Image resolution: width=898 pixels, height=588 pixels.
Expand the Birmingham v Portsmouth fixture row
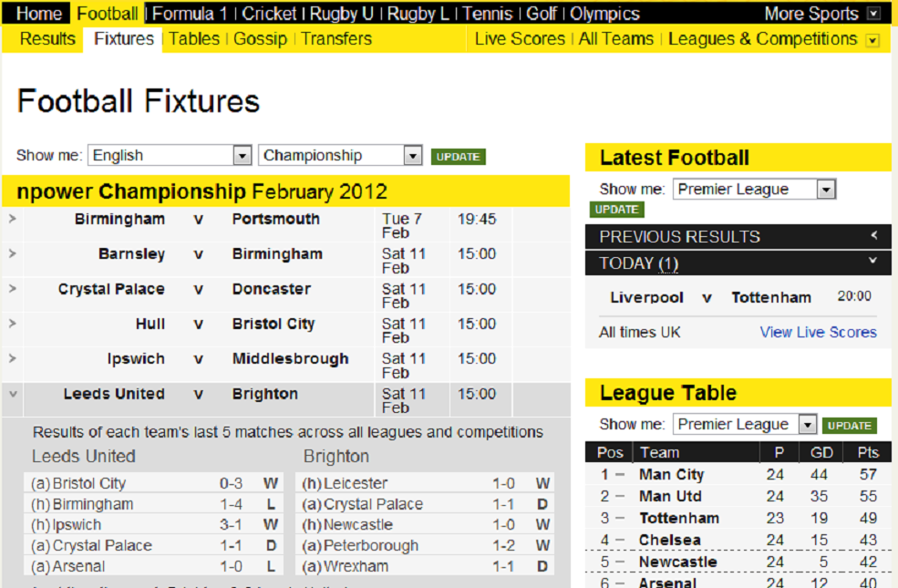pyautogui.click(x=13, y=218)
